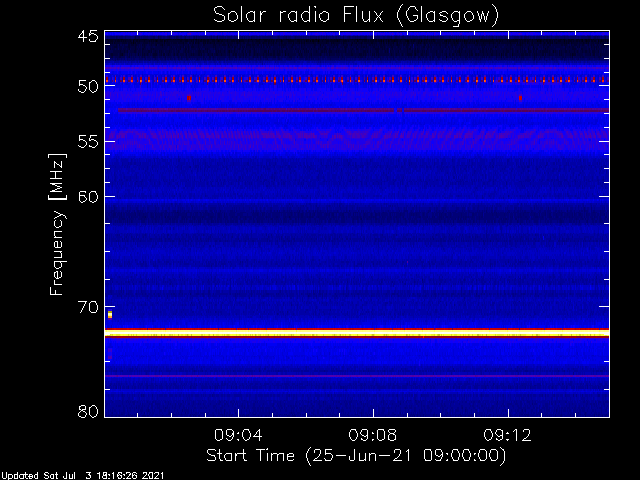Click the 80 MHz frequency tick label
The width and height of the screenshot is (640, 480).
click(x=87, y=411)
